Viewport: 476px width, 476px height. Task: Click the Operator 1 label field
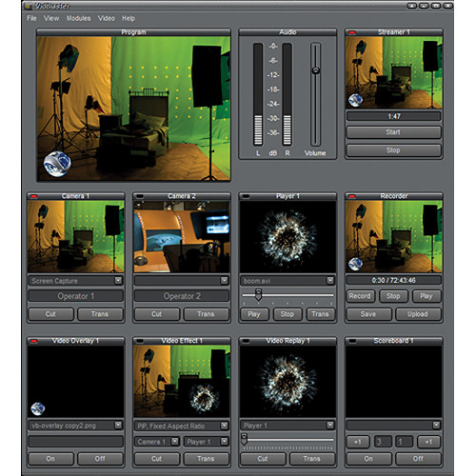76,296
